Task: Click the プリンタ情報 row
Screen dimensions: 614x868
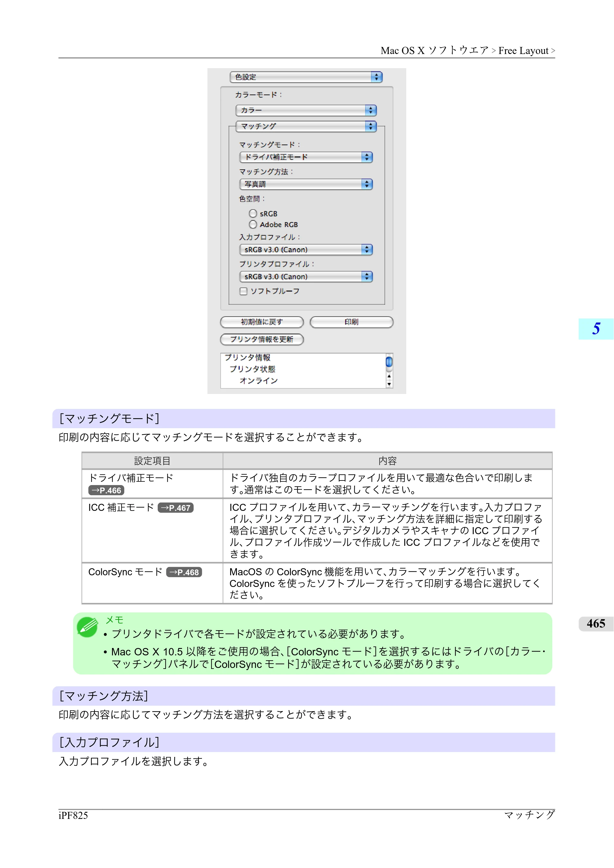Action: [x=247, y=358]
